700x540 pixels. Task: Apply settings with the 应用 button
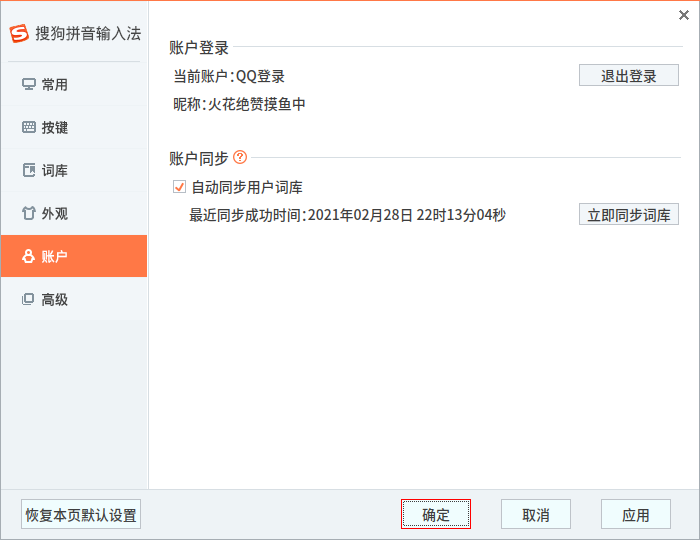point(635,515)
